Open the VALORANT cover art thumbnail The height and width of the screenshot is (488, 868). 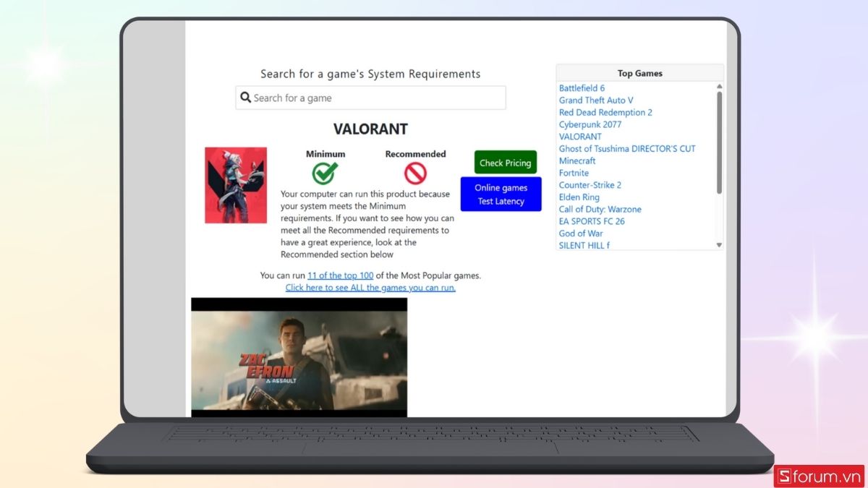point(236,185)
